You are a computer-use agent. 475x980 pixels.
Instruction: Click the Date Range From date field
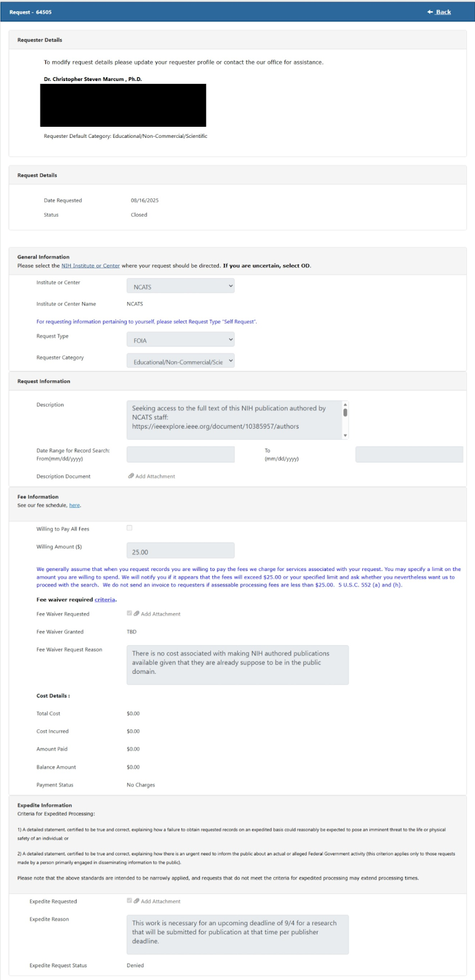[x=180, y=454]
